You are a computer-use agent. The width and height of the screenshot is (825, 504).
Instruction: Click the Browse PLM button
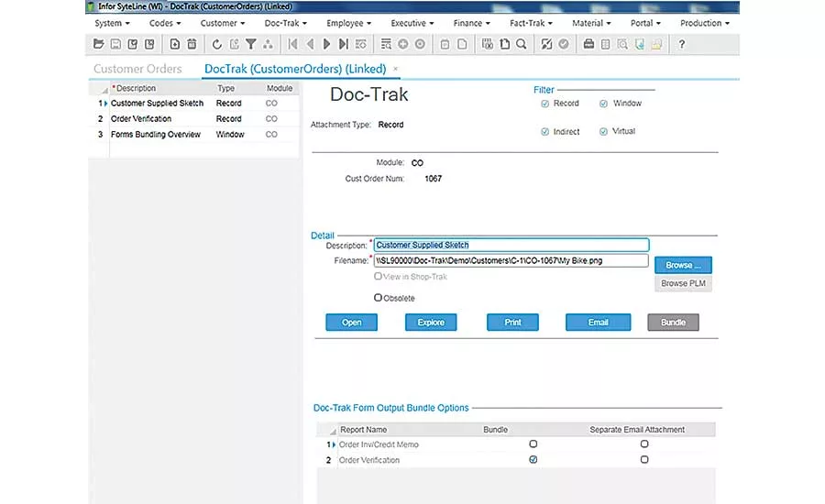684,283
